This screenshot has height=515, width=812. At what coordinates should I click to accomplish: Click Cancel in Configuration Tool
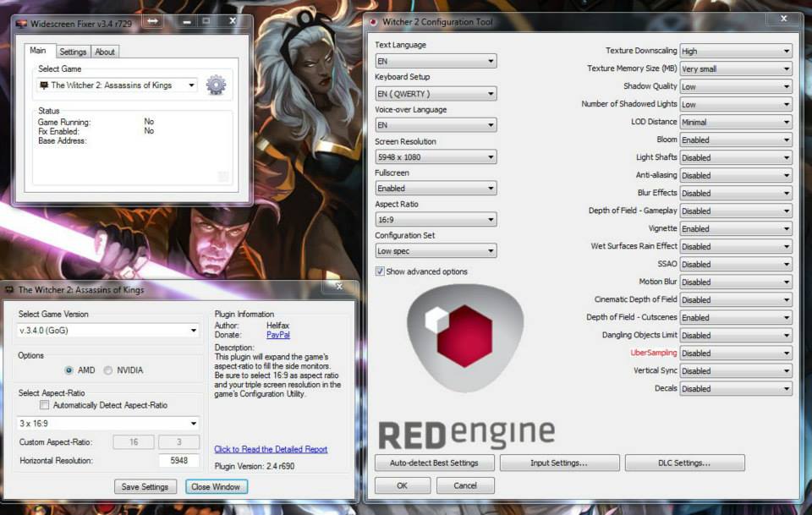click(465, 485)
